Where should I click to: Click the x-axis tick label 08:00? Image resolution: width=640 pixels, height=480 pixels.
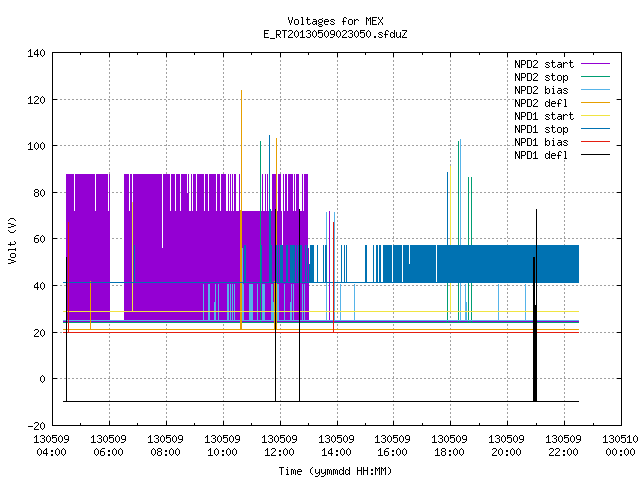pos(166,453)
